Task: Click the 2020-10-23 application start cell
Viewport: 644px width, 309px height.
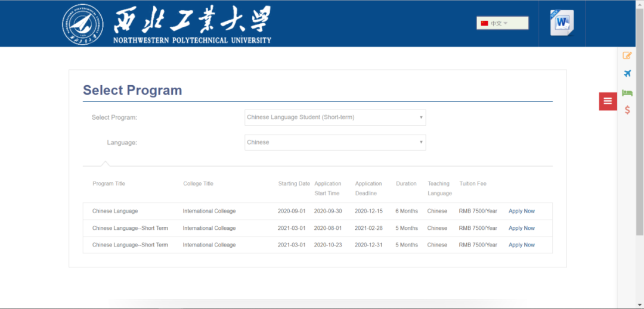Action: pos(328,245)
